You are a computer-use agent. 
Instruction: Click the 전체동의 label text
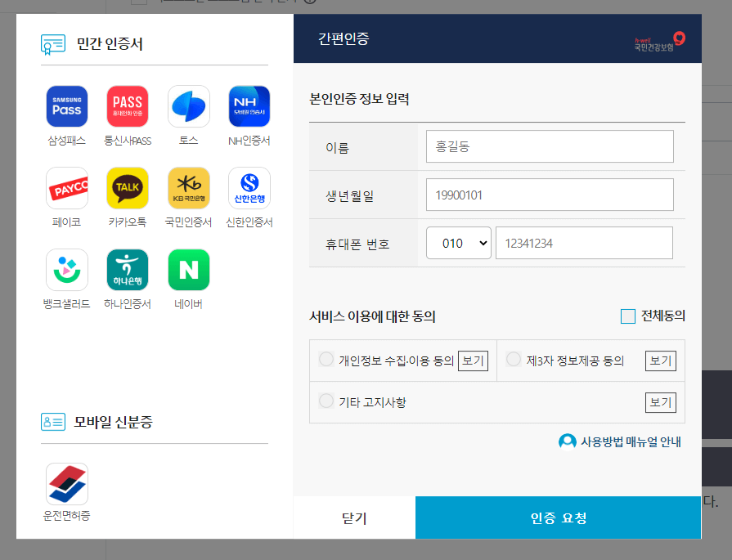[x=663, y=316]
